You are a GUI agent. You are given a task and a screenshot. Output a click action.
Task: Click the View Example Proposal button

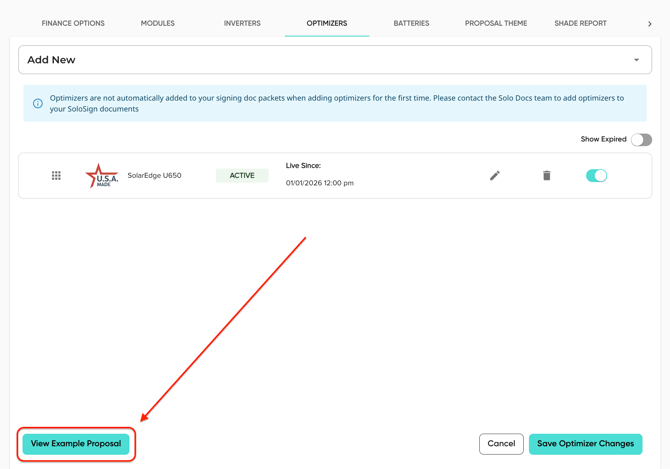tap(76, 444)
